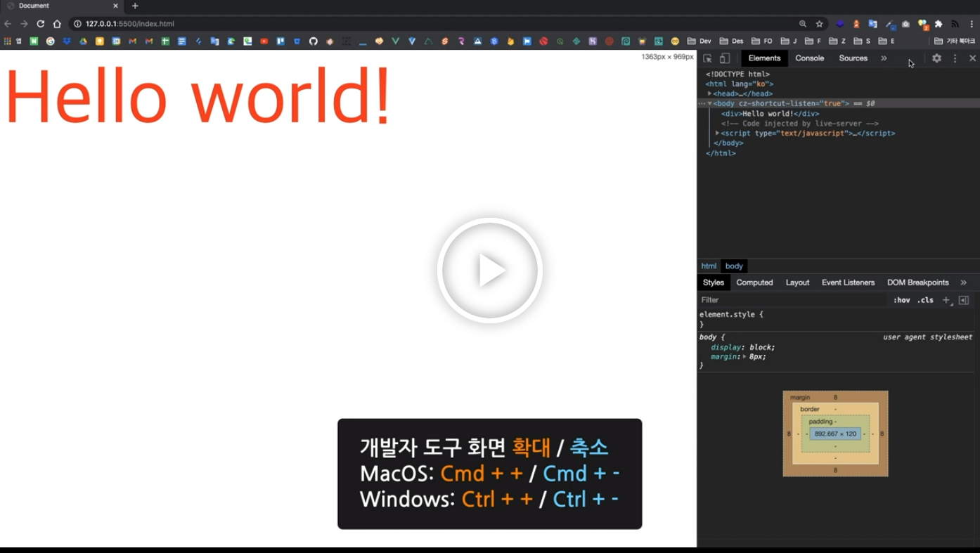Open the 기타 북마크 folder

[x=955, y=41]
